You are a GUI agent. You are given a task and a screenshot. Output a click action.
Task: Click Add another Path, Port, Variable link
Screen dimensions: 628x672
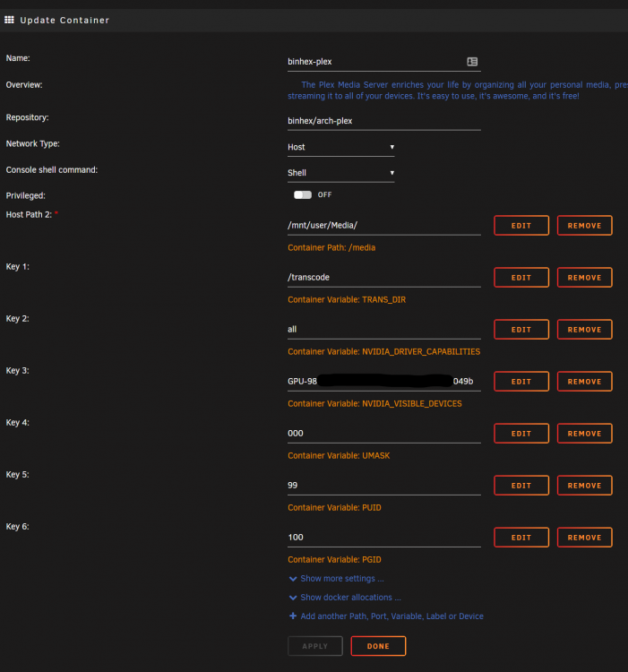[x=392, y=616]
